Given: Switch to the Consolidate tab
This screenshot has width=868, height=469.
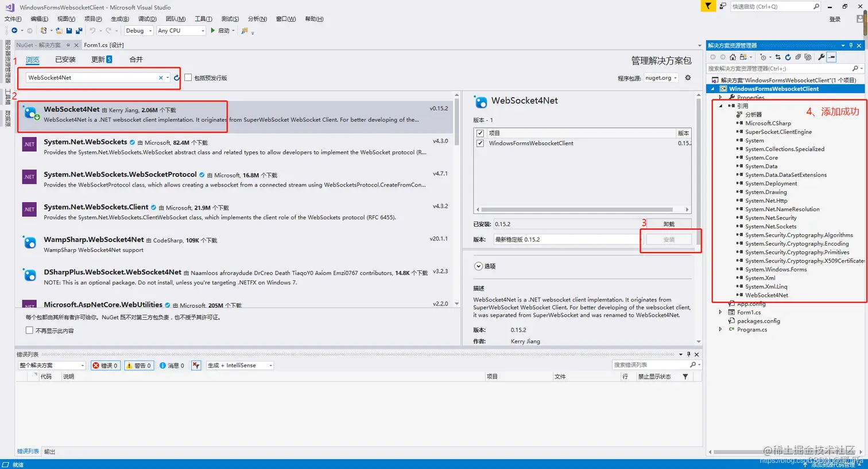Looking at the screenshot, I should pos(136,60).
